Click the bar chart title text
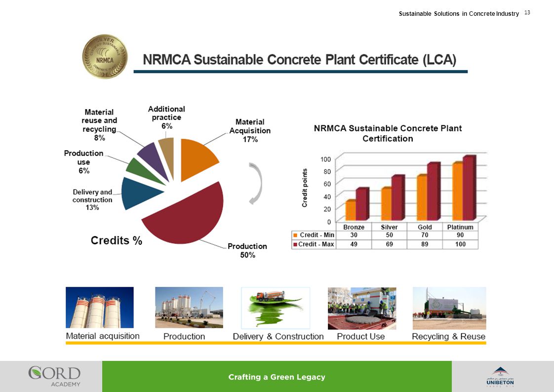The image size is (554, 392). [388, 133]
